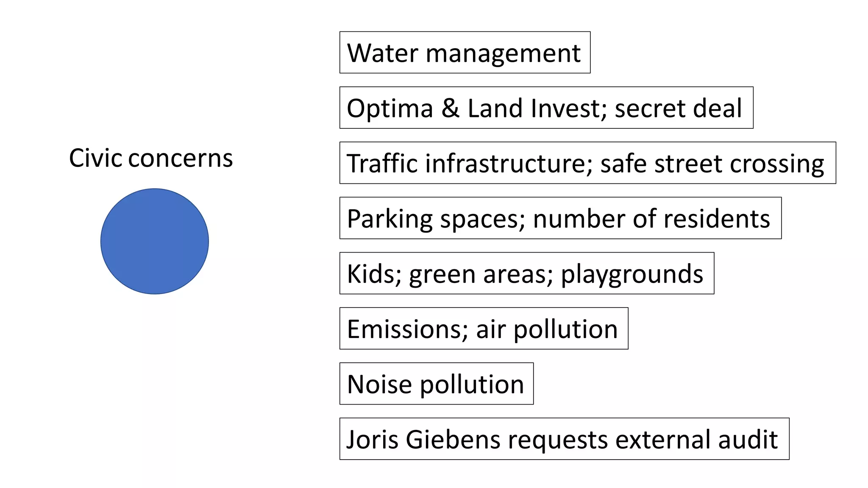Select the 'Civic concerns' title text
This screenshot has height=488, width=868.
point(151,158)
